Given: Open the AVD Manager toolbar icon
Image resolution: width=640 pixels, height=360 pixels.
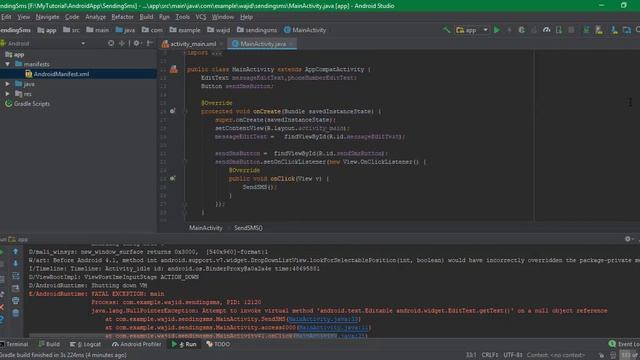Looking at the screenshot, I should coord(599,30).
